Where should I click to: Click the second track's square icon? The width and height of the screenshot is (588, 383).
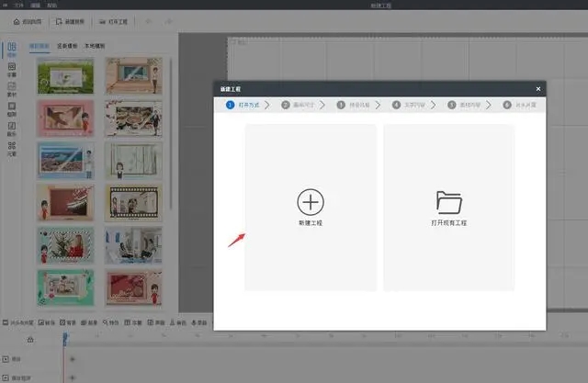(6, 377)
